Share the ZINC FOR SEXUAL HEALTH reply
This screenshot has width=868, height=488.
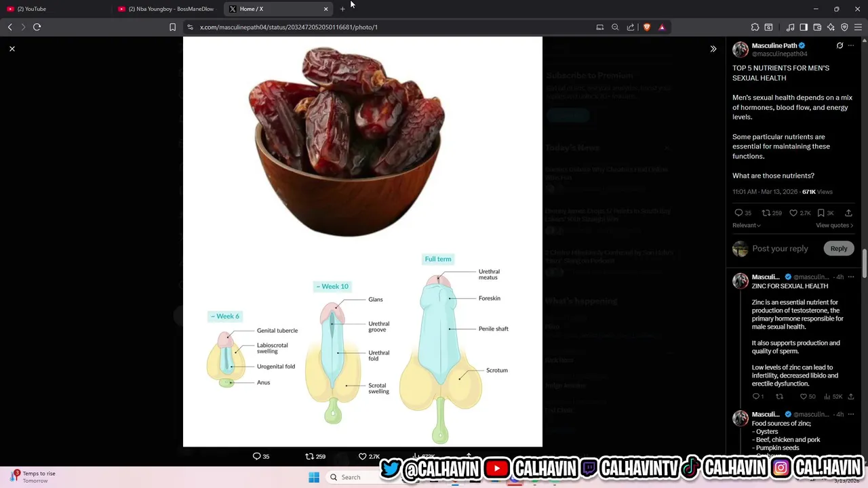851,396
